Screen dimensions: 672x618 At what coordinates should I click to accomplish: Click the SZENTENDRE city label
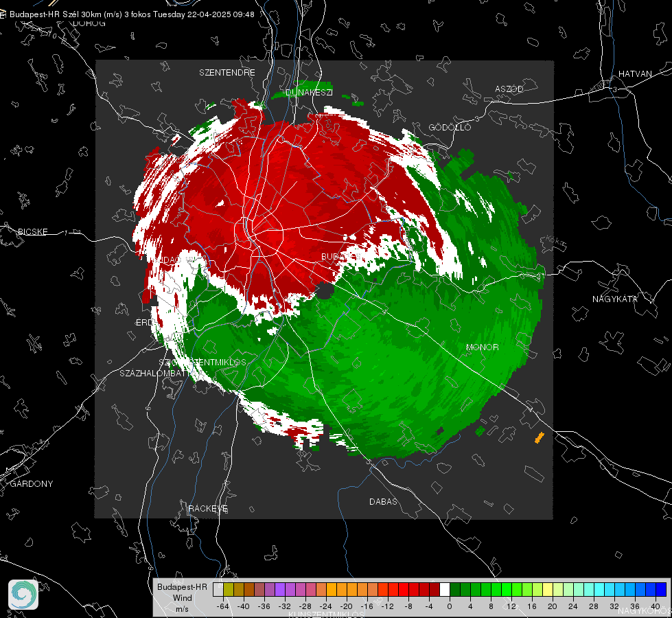[227, 73]
